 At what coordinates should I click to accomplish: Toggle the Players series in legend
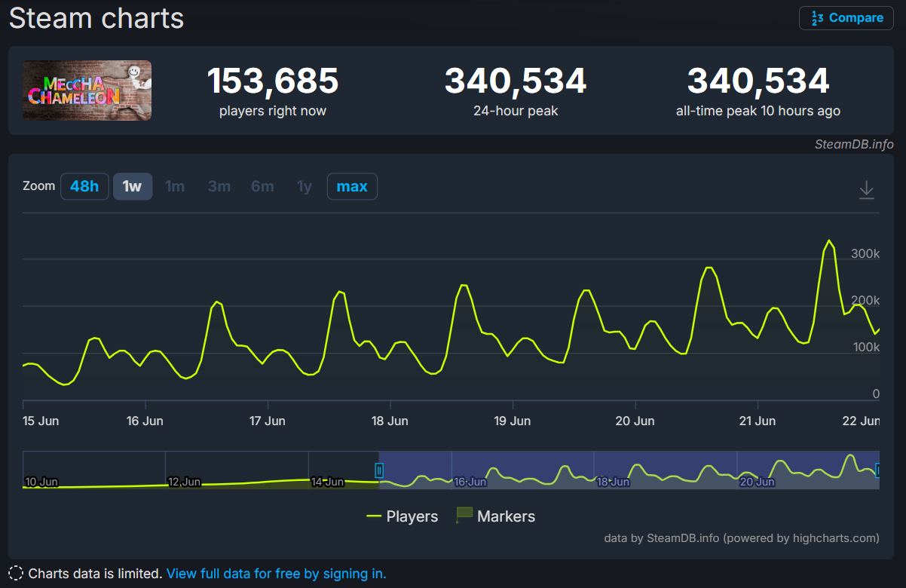point(402,516)
